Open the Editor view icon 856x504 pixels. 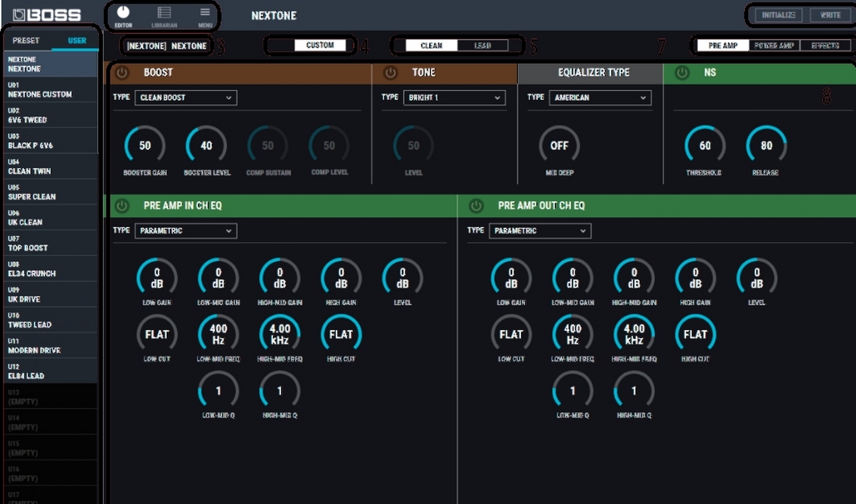tap(123, 16)
